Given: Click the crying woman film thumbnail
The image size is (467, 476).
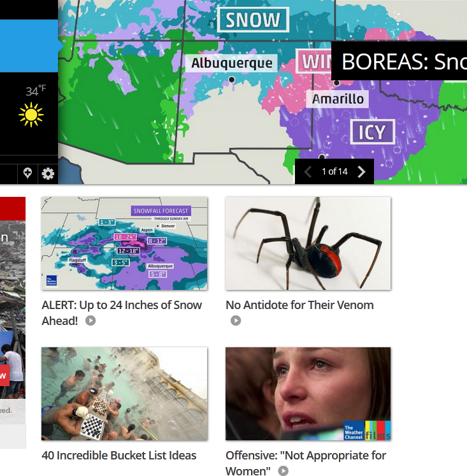Looking at the screenshot, I should pos(308,394).
